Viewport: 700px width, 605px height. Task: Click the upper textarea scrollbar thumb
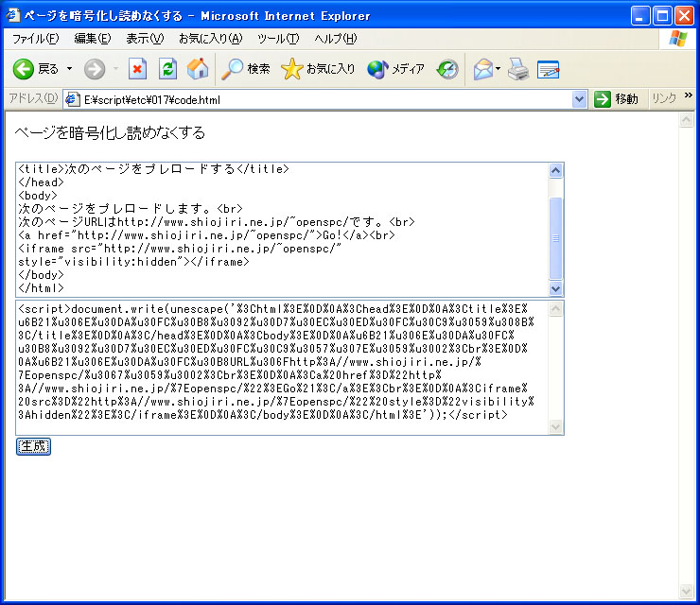click(x=555, y=238)
